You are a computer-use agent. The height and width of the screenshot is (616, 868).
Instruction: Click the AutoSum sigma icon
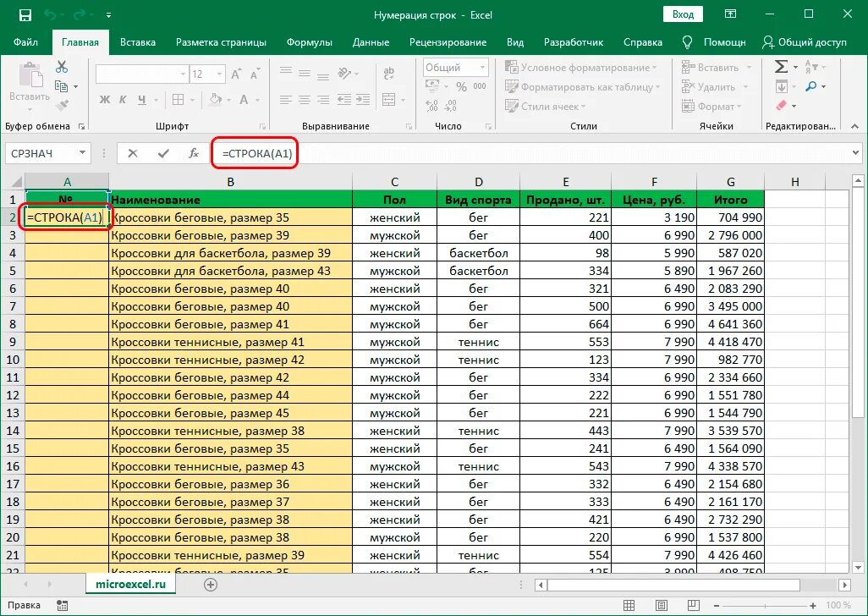781,67
